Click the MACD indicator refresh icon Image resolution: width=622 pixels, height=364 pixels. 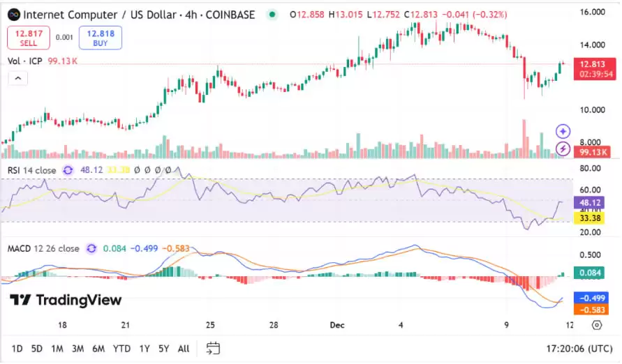click(91, 248)
